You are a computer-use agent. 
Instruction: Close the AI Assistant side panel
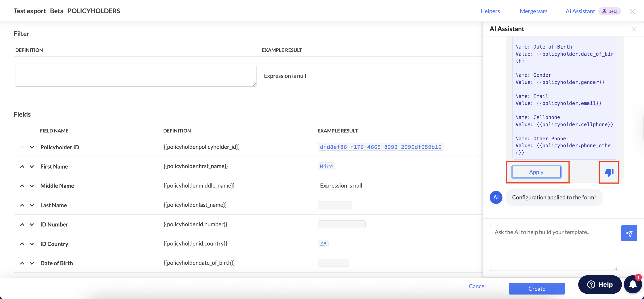[634, 29]
